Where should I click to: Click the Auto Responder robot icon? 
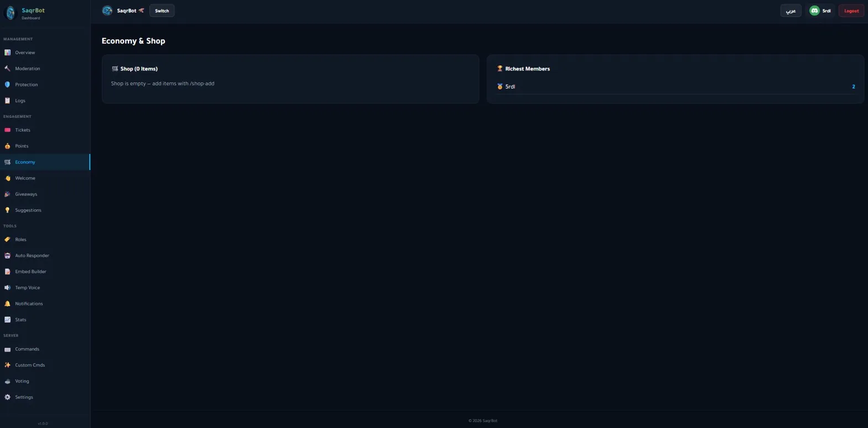point(7,256)
